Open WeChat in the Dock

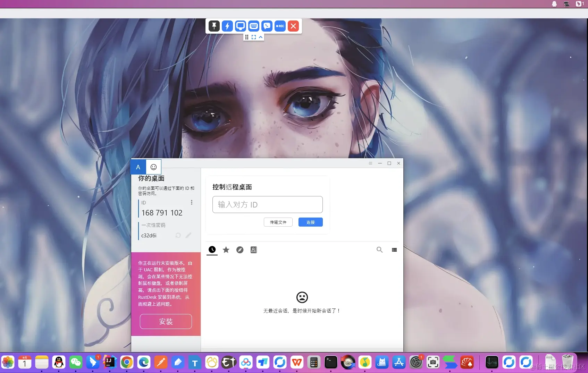76,363
